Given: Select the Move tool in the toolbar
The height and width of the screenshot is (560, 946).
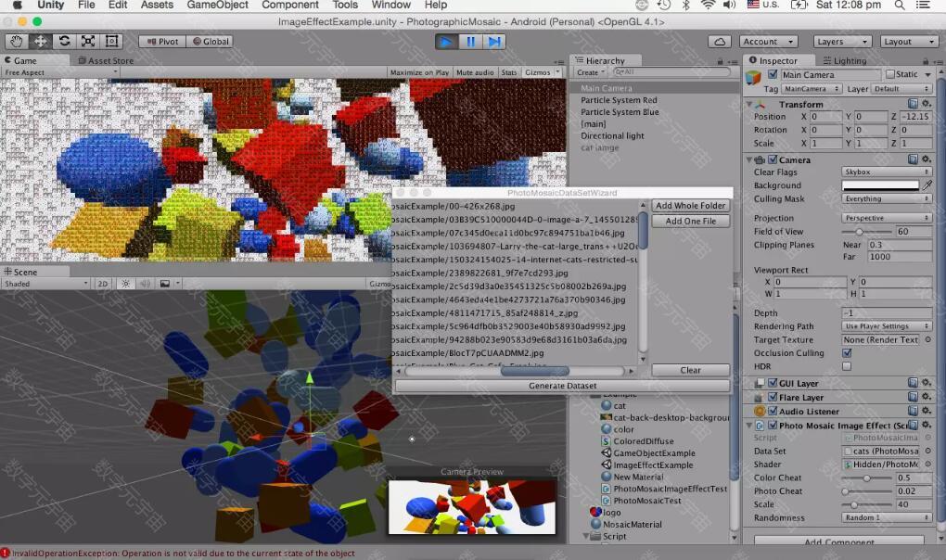Looking at the screenshot, I should point(41,41).
